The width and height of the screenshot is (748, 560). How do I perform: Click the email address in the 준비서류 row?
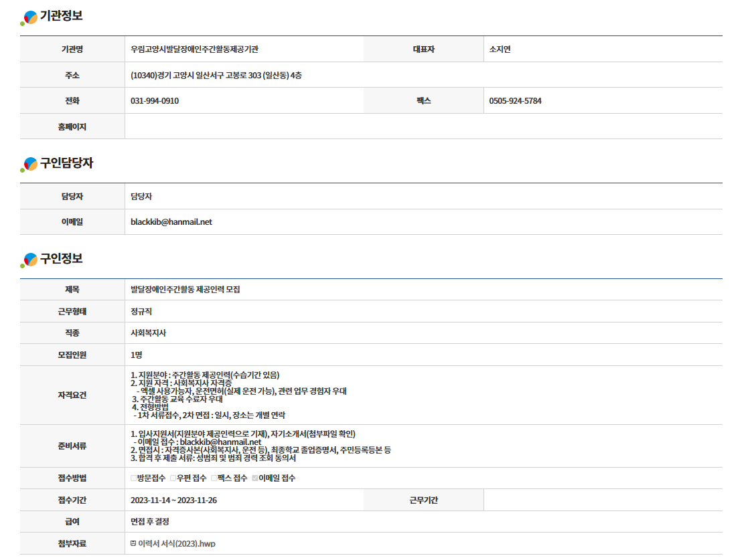click(x=220, y=442)
